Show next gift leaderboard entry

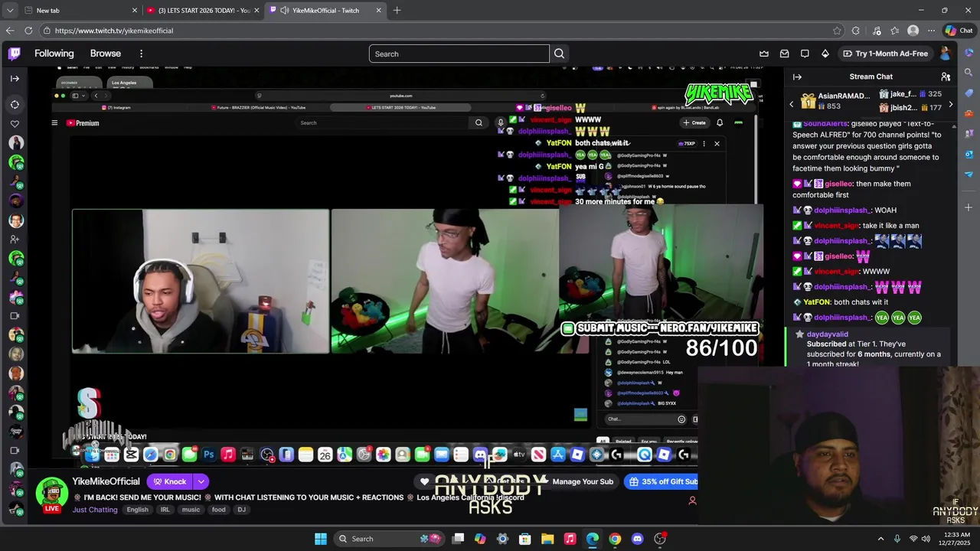point(951,104)
